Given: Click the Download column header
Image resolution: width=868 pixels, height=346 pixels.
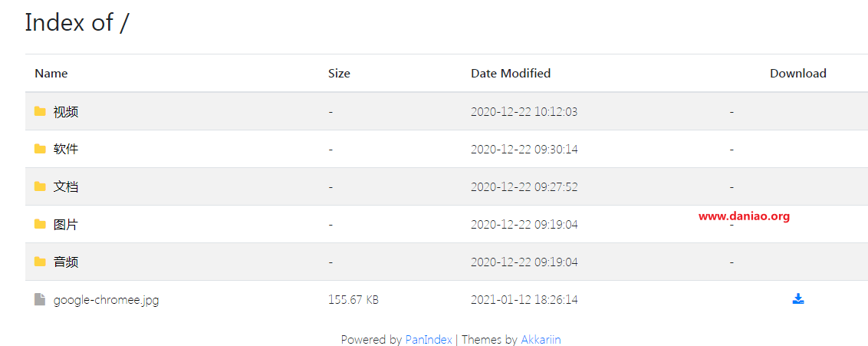Looking at the screenshot, I should (797, 73).
